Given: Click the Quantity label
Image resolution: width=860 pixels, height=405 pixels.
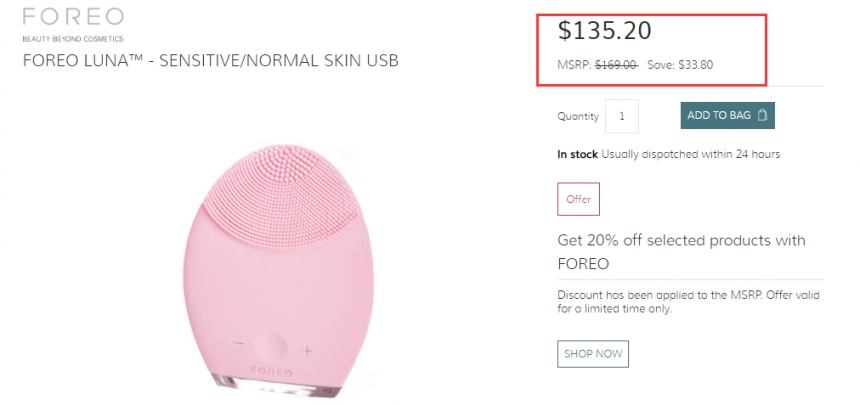Looking at the screenshot, I should click(x=577, y=116).
